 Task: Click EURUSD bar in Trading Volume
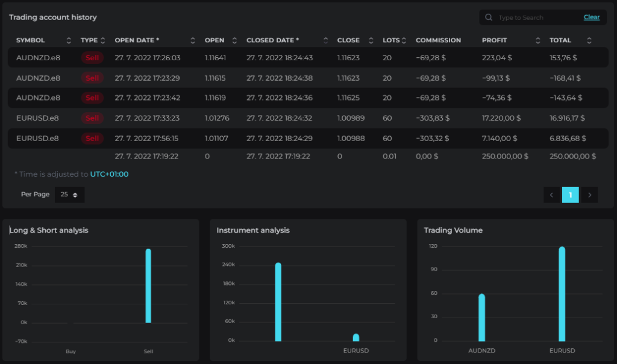pyautogui.click(x=562, y=294)
